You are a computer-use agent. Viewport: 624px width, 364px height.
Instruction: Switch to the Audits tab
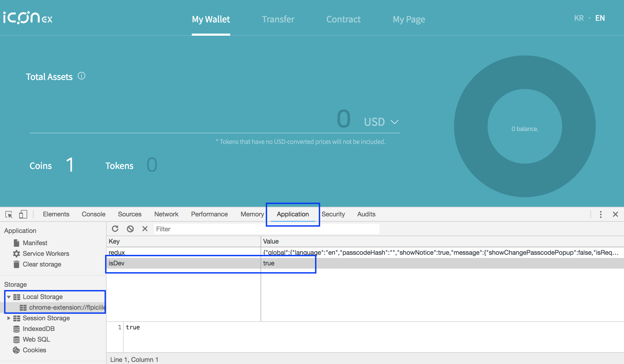click(x=366, y=214)
